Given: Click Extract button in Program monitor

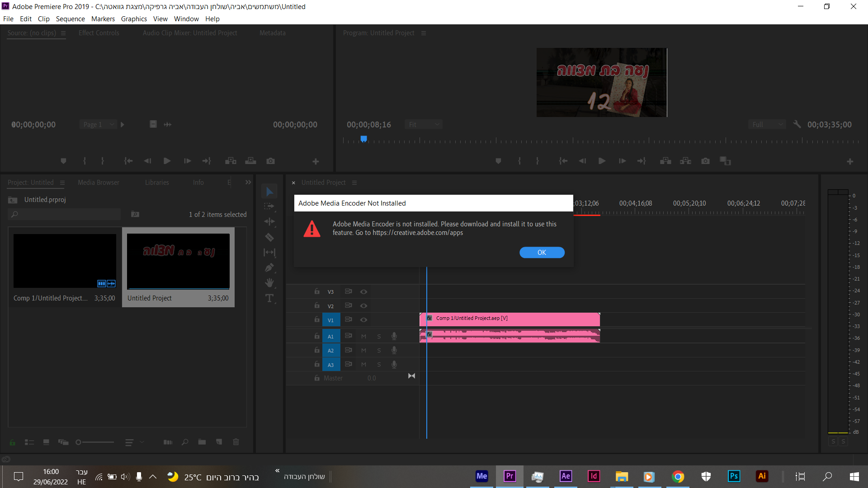Looking at the screenshot, I should pos(685,161).
